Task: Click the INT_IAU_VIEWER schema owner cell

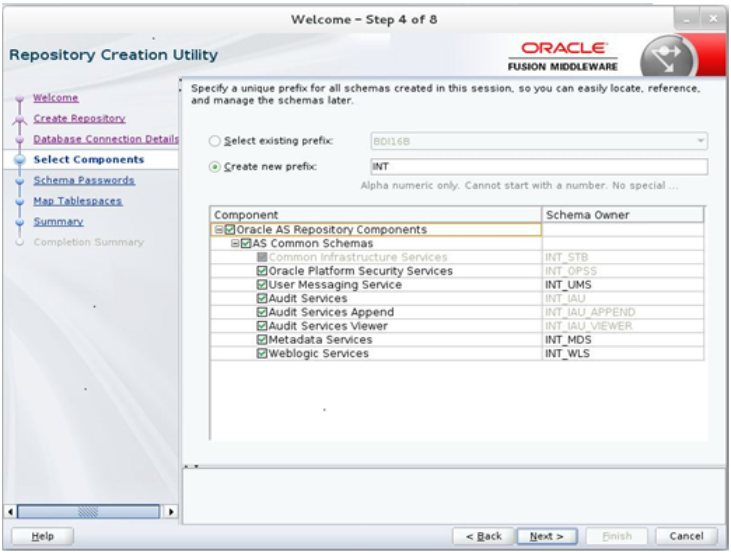Action: (x=623, y=326)
